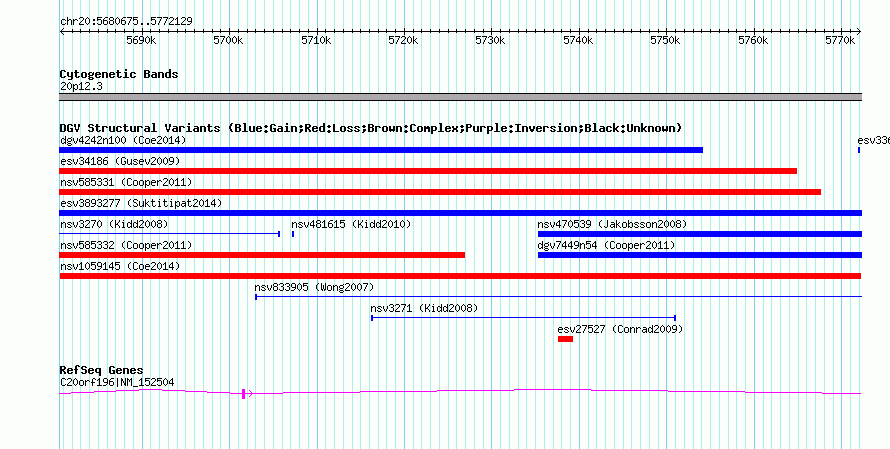The image size is (890, 449).
Task: Click the 5770k ruler tick
Action: (x=840, y=40)
